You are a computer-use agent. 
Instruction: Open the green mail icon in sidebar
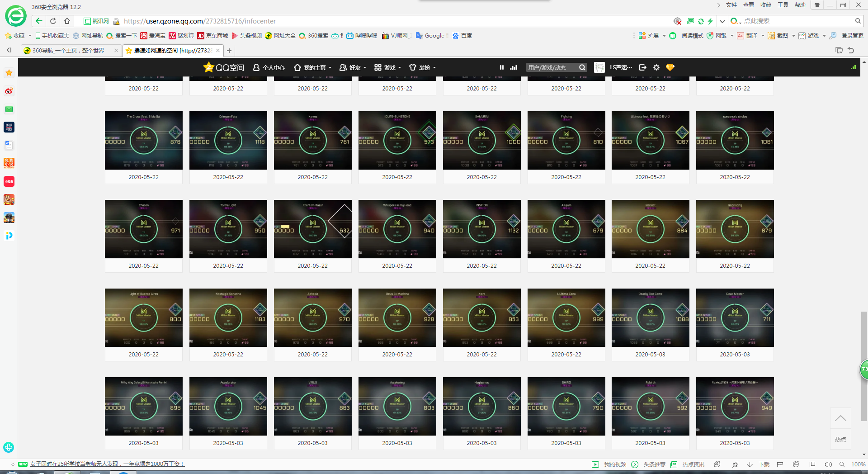coord(9,109)
